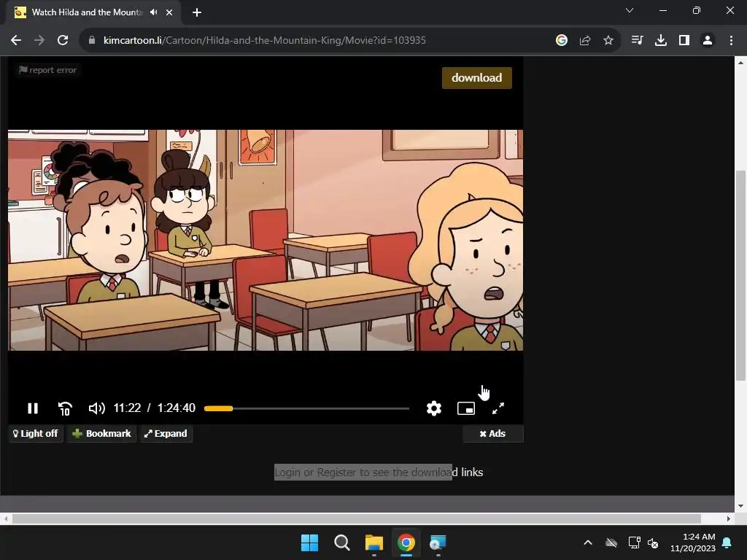
Task: Enter fullscreen video mode
Action: (498, 408)
